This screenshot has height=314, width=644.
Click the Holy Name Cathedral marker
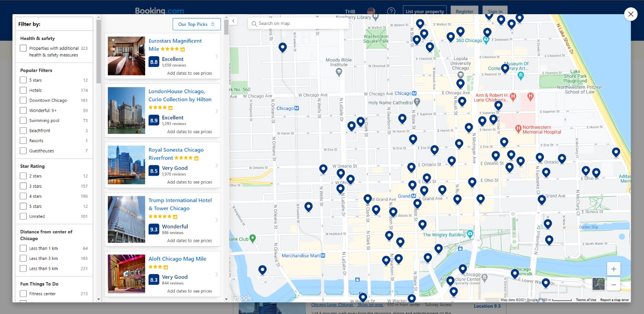[x=417, y=102]
